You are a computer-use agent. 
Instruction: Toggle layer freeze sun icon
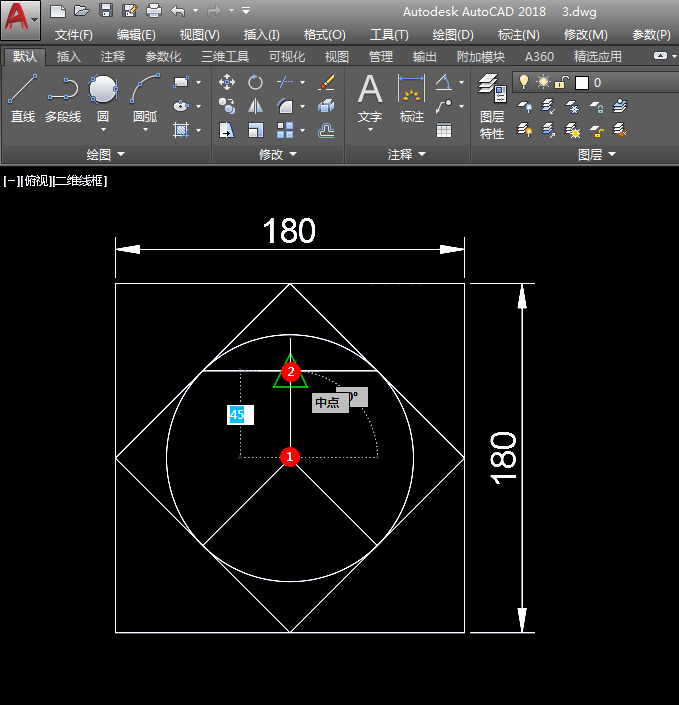pyautogui.click(x=543, y=82)
